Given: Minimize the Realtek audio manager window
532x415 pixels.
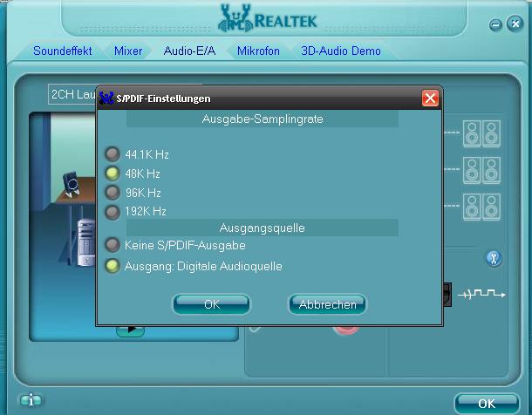Looking at the screenshot, I should click(x=495, y=24).
